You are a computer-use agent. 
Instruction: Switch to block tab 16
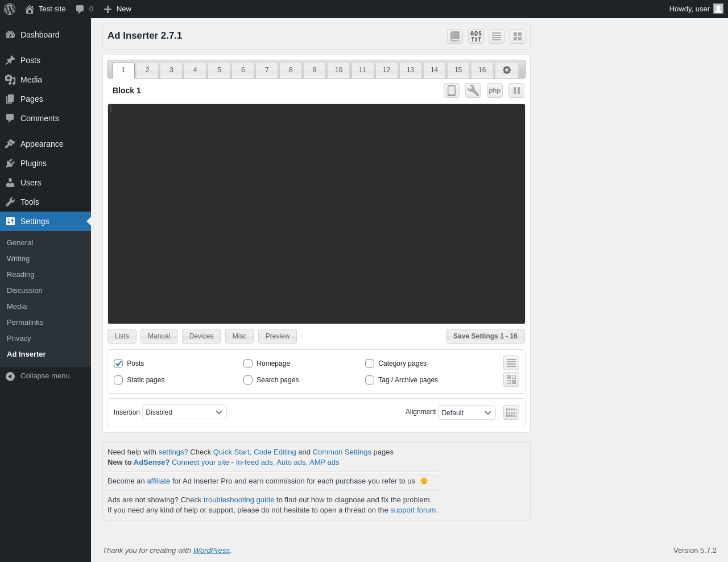pyautogui.click(x=482, y=70)
